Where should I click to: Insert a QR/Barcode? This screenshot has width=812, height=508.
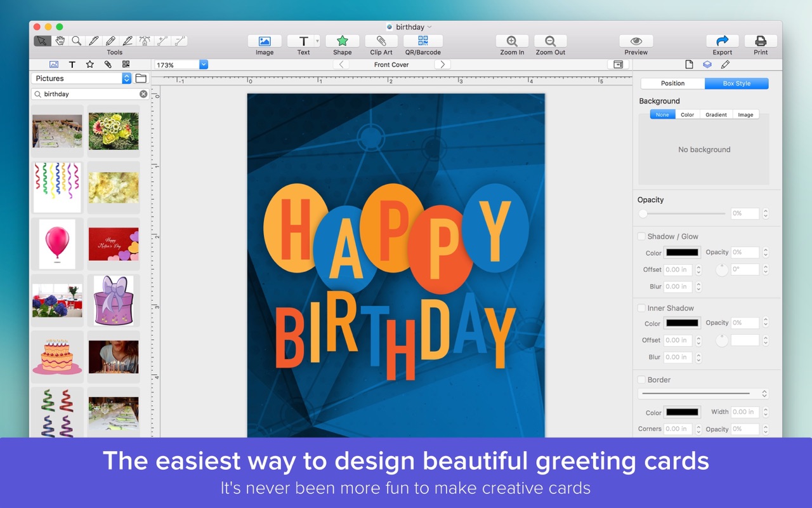click(423, 41)
